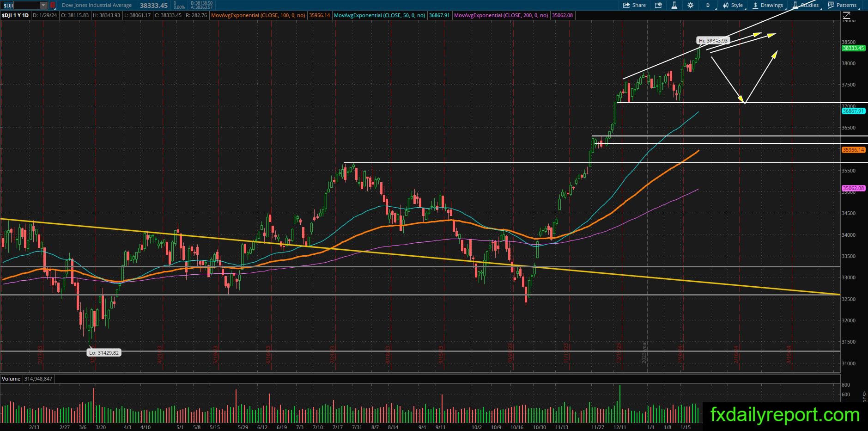
Task: Open the flask lab tools icon
Action: click(674, 5)
